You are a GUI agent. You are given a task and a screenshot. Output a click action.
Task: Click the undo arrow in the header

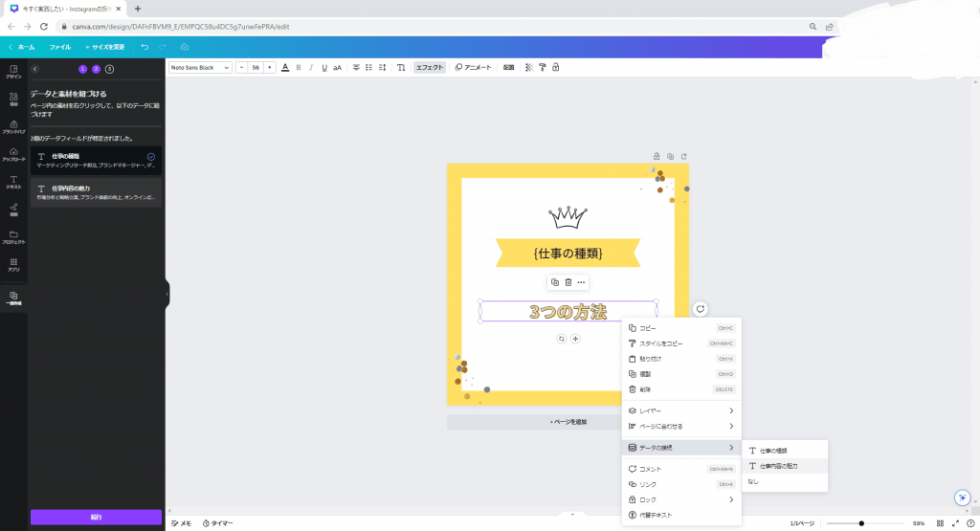click(145, 47)
